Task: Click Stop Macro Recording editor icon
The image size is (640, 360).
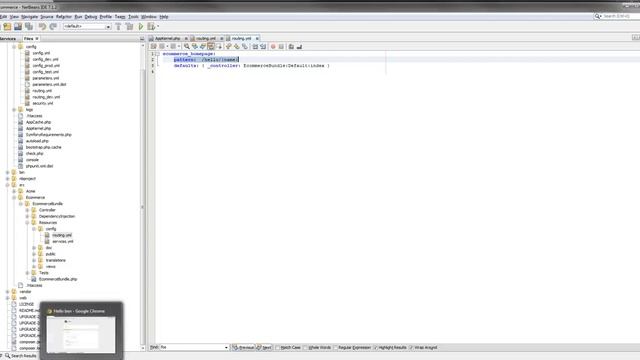Action: tap(281, 47)
